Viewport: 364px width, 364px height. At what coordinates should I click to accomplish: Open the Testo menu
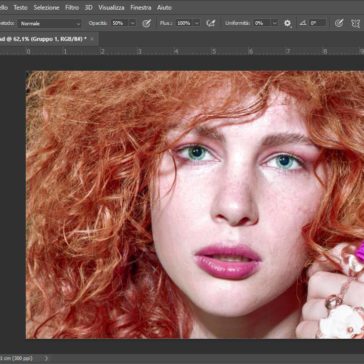click(x=20, y=7)
